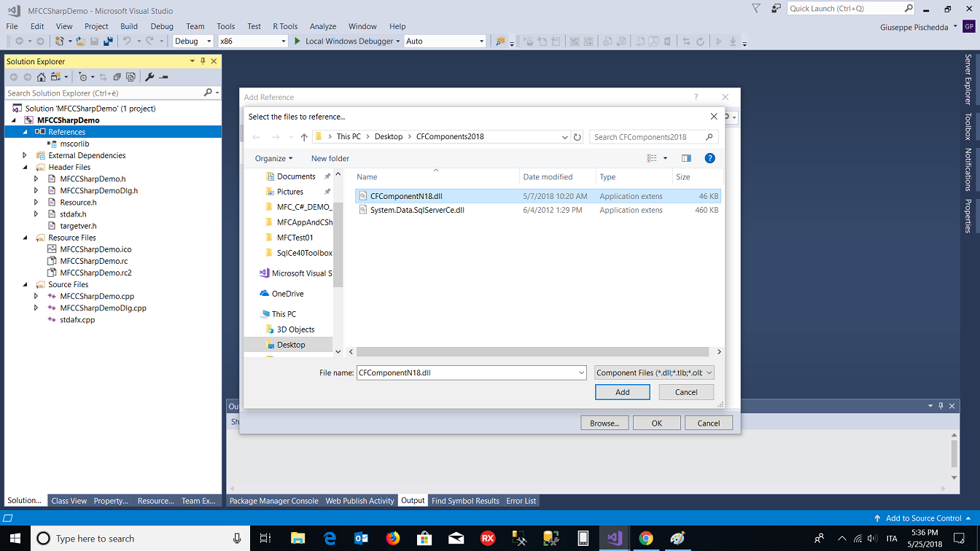Screen dimensions: 980x551
Task: Click the change view icon in file dialog
Action: [652, 158]
